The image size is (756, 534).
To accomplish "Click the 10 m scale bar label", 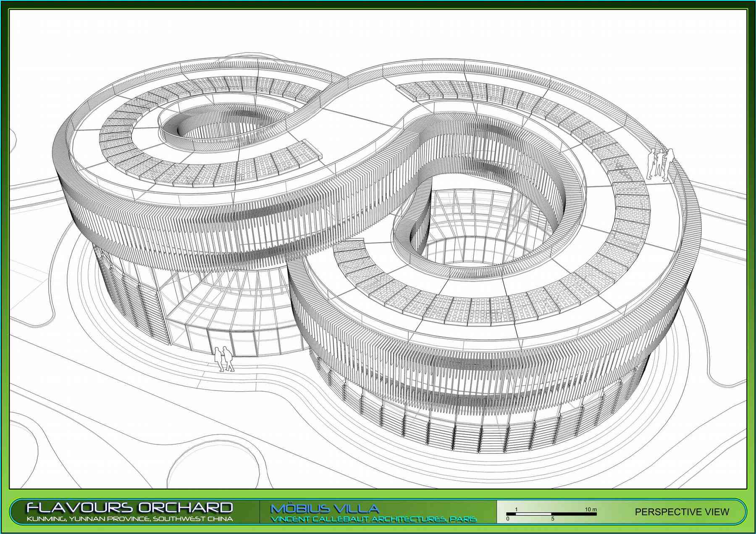I will [591, 509].
